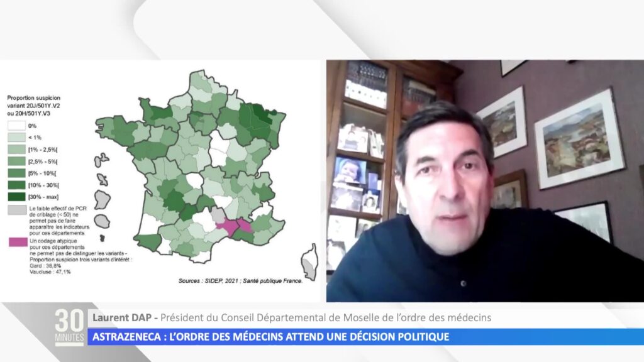
Task: Click the [2,5% - 5%[ legend swatch
Action: pos(16,162)
